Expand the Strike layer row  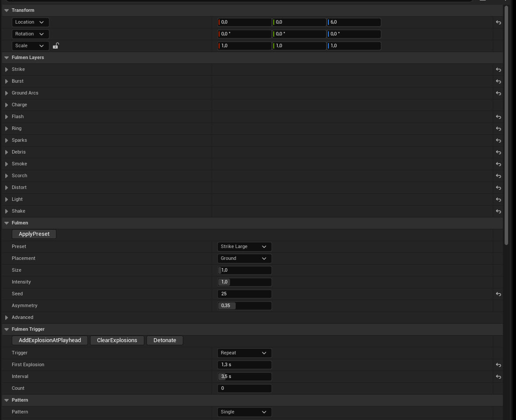coord(7,70)
